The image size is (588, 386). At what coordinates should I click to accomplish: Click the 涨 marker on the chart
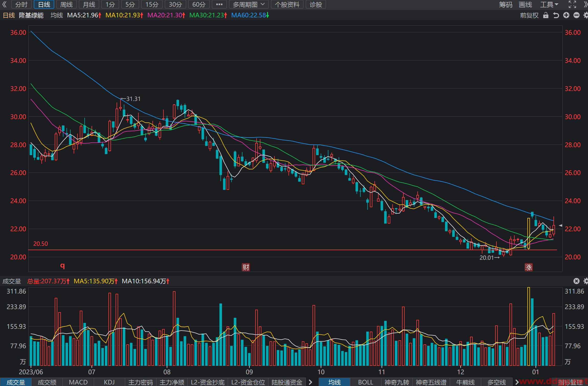528,267
